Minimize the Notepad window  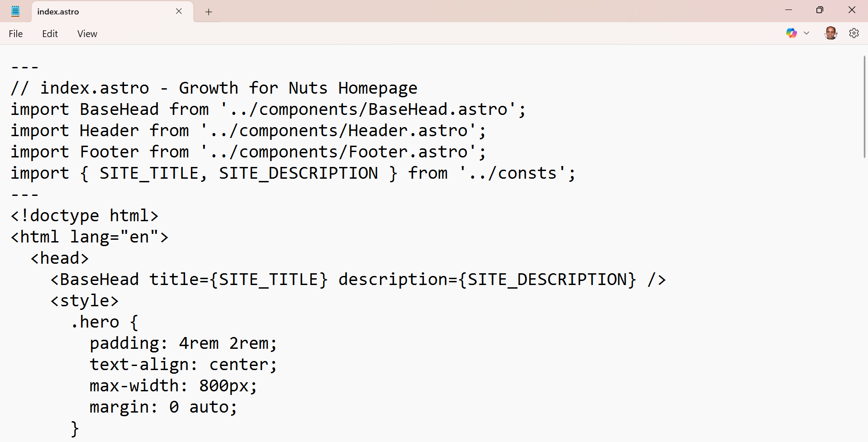click(x=789, y=10)
